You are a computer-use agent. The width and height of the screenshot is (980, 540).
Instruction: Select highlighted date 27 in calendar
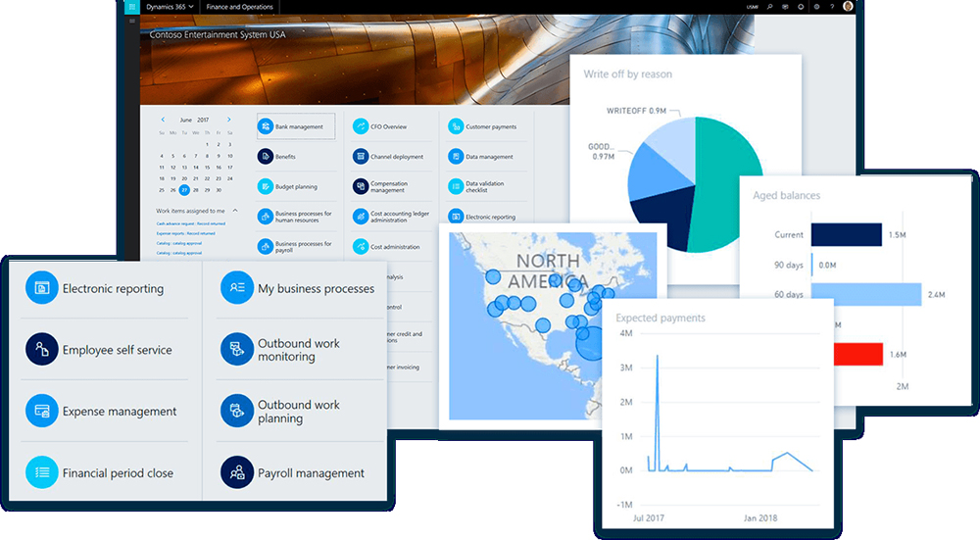coord(184,190)
